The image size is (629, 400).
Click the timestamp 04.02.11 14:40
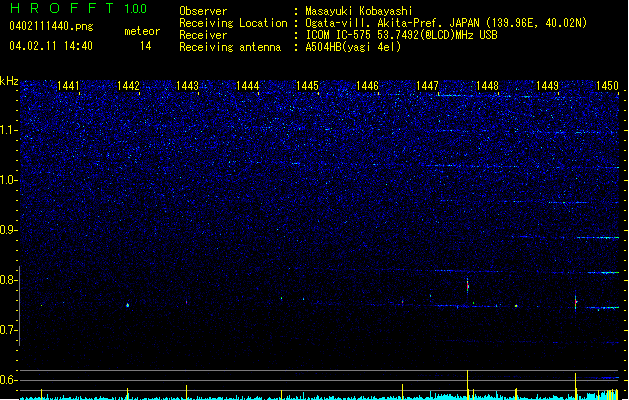51,46
